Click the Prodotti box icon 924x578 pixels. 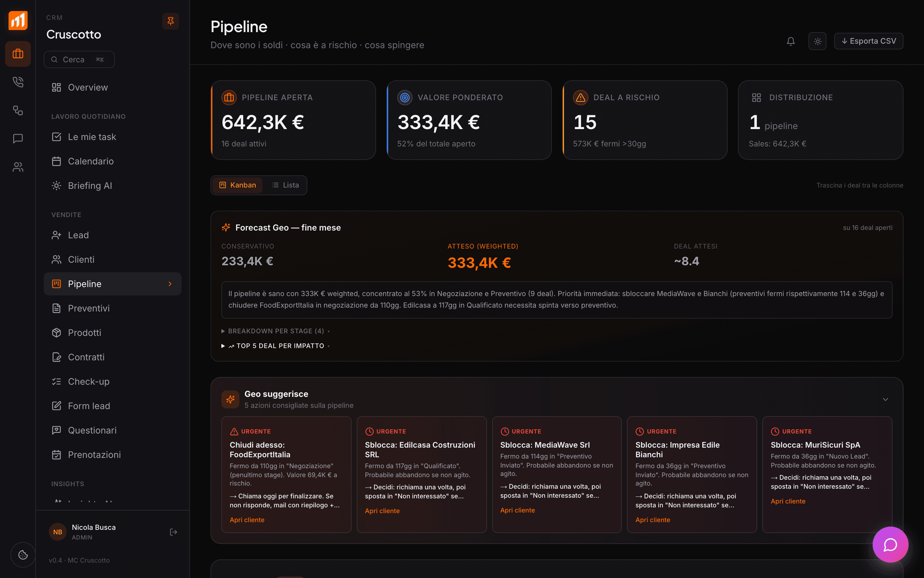pos(56,333)
